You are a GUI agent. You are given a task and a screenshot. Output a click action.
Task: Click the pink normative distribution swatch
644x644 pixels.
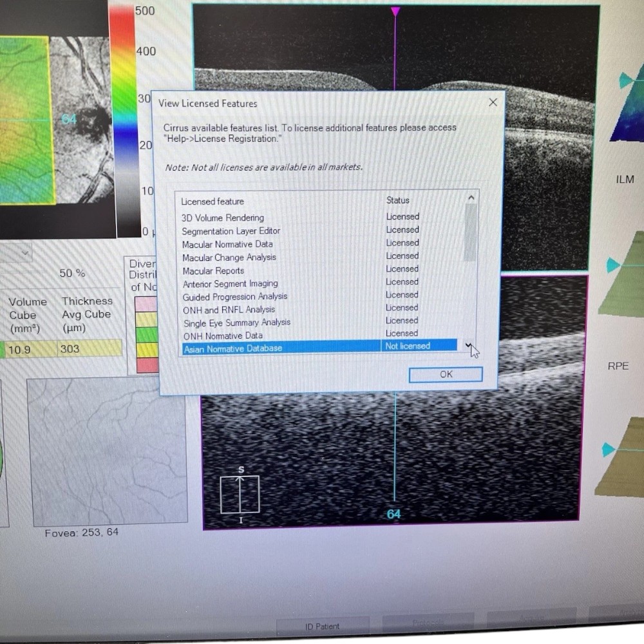coord(146,305)
